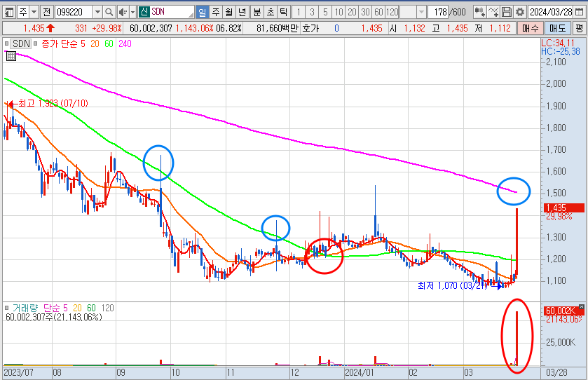The image size is (588, 380).
Task: Click the 최저 1,070 low marker label
Action: tap(452, 286)
